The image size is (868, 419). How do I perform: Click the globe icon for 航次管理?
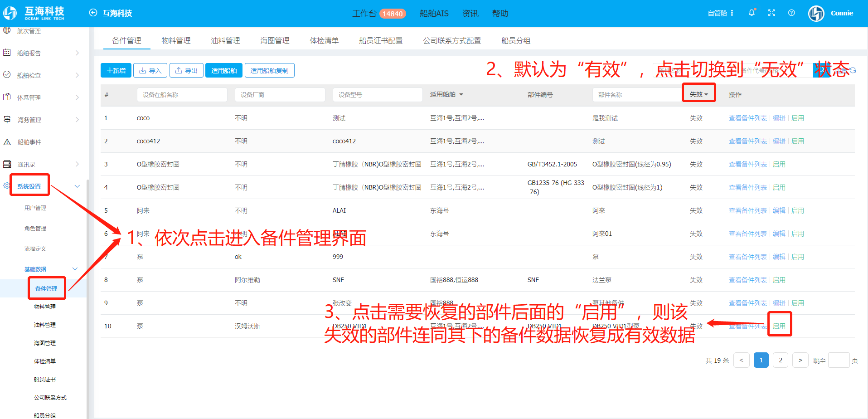(x=7, y=30)
